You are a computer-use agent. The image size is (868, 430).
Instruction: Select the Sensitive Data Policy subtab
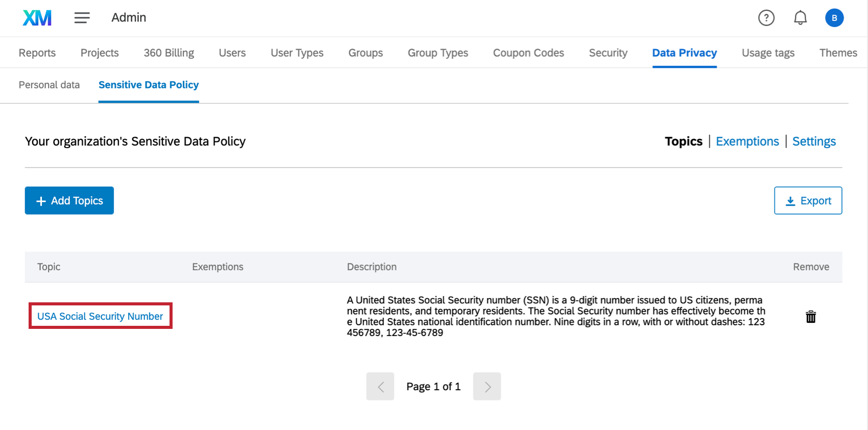[149, 85]
